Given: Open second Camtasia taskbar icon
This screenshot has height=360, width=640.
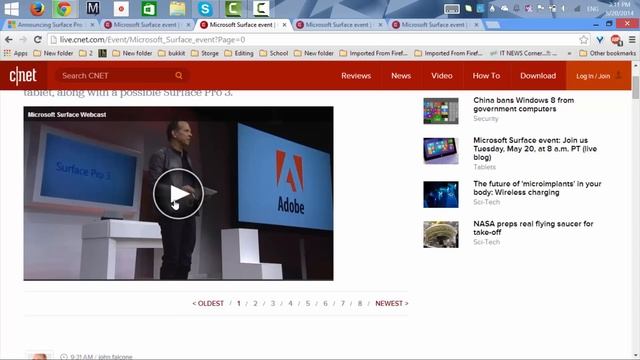Looking at the screenshot, I should [261, 8].
